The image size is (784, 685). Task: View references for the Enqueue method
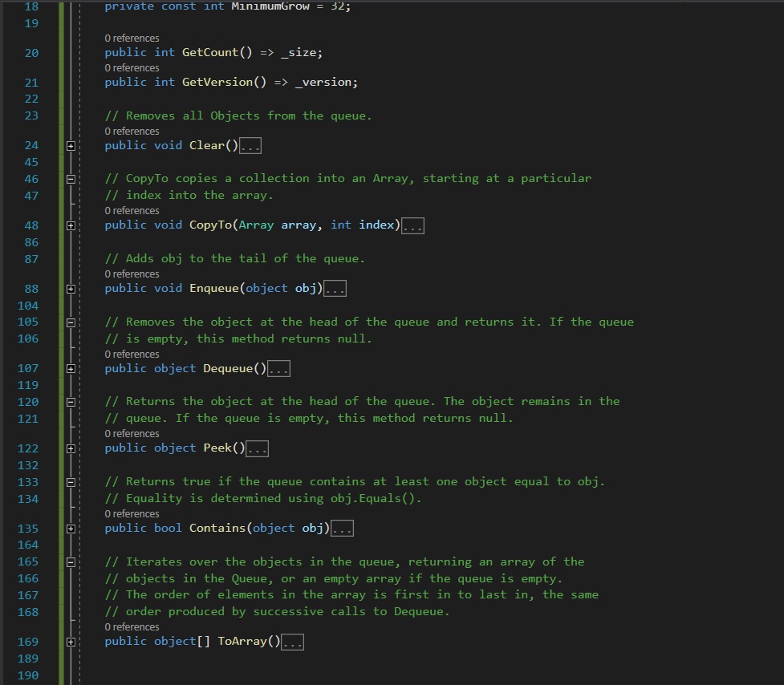(x=132, y=274)
